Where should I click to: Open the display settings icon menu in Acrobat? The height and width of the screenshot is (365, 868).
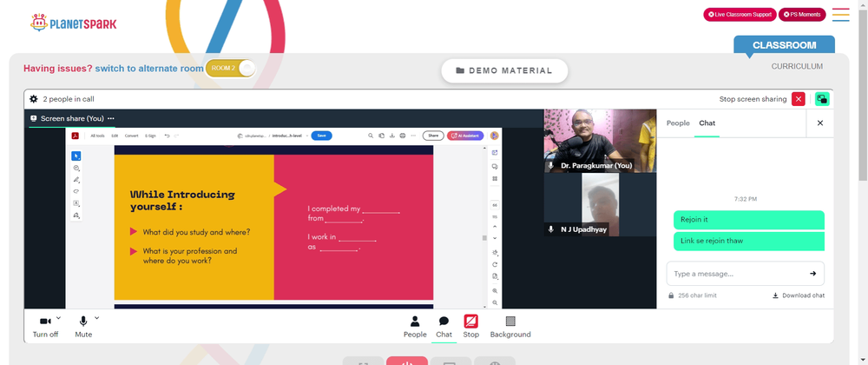(495, 253)
